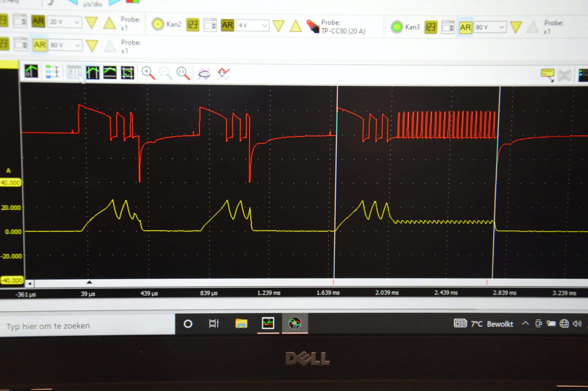The height and width of the screenshot is (391, 588).
Task: Click the green-arrow graph icon starting the toolbar
Action: pos(31,71)
